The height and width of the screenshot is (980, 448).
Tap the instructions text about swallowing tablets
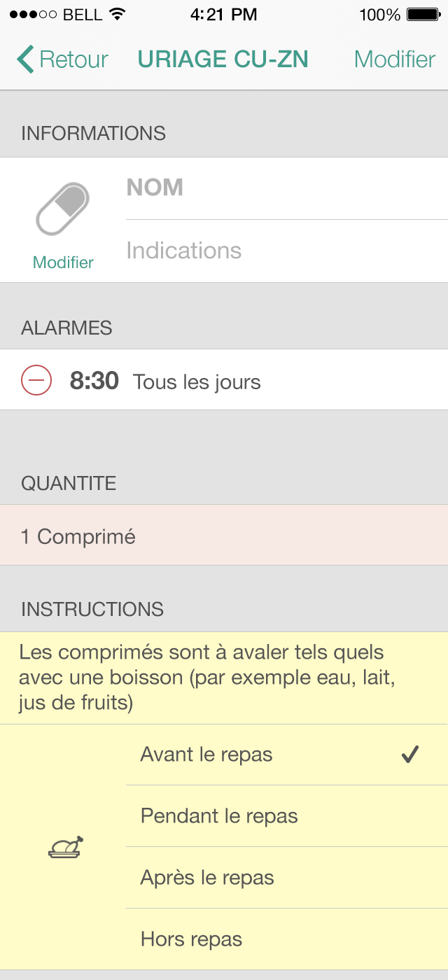pos(210,677)
